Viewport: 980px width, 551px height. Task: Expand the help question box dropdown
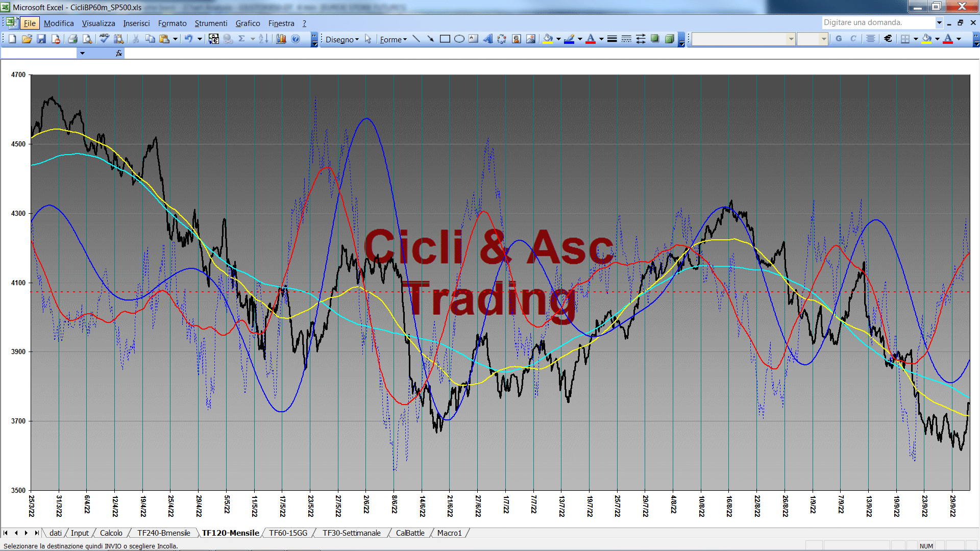939,22
